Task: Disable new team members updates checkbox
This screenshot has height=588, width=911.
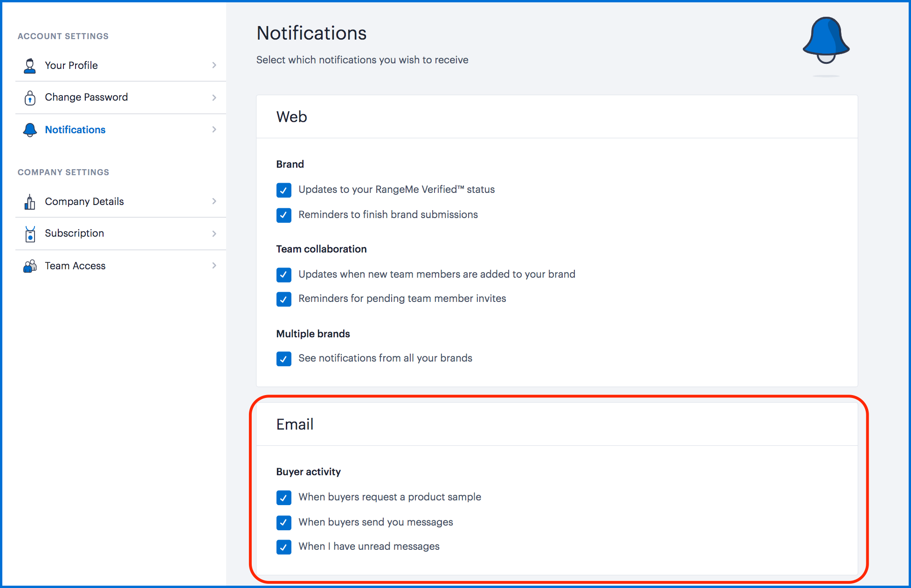Action: tap(283, 275)
